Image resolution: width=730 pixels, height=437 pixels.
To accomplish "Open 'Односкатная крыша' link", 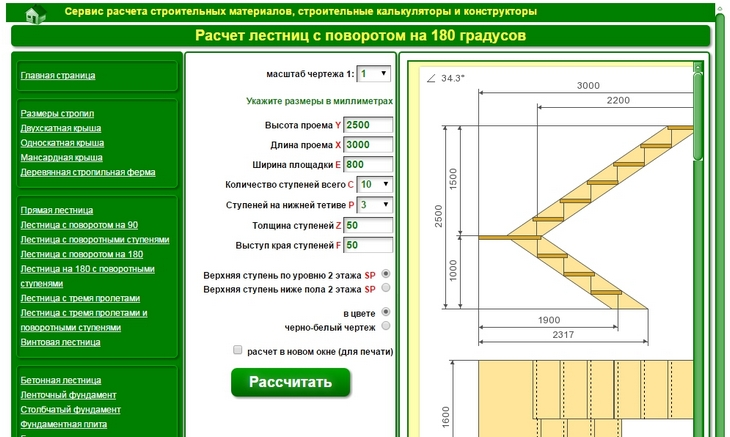I will pyautogui.click(x=62, y=143).
